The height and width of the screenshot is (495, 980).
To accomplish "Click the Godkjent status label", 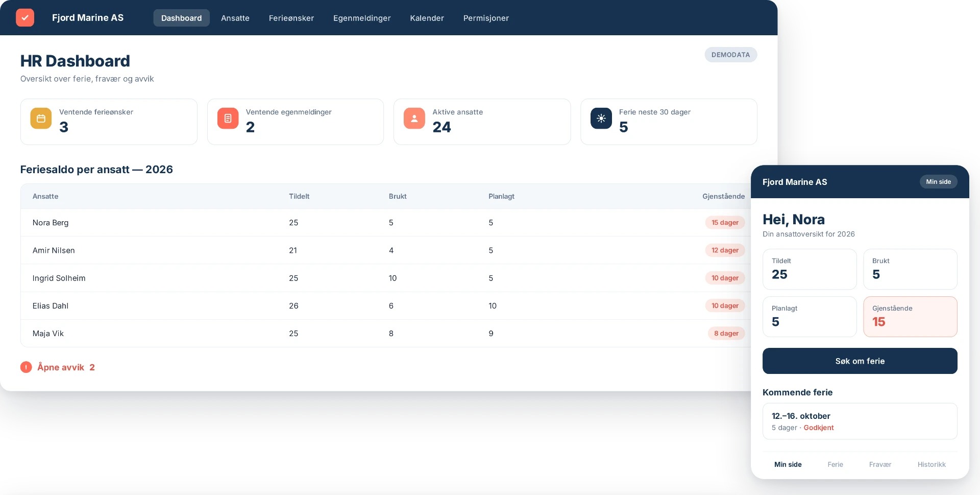I will (x=819, y=428).
